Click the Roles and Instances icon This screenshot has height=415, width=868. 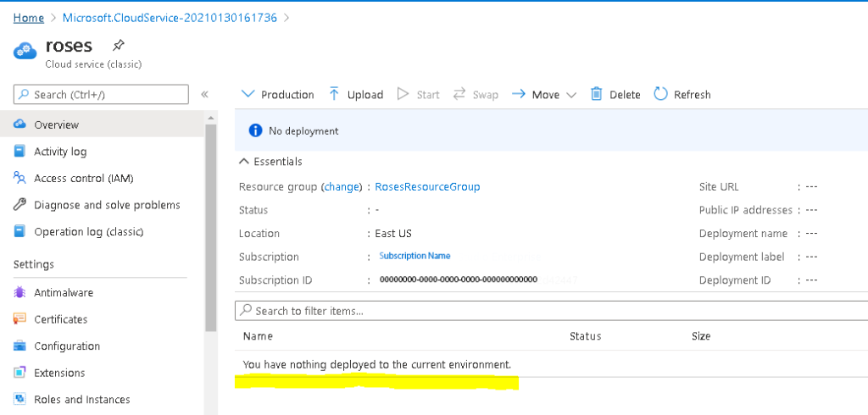coord(20,399)
